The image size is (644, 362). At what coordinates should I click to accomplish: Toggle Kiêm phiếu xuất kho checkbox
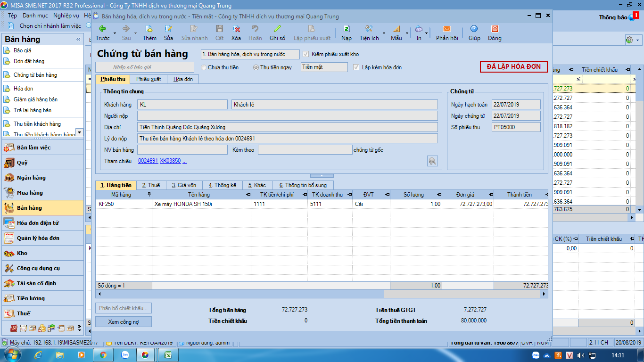click(x=306, y=54)
